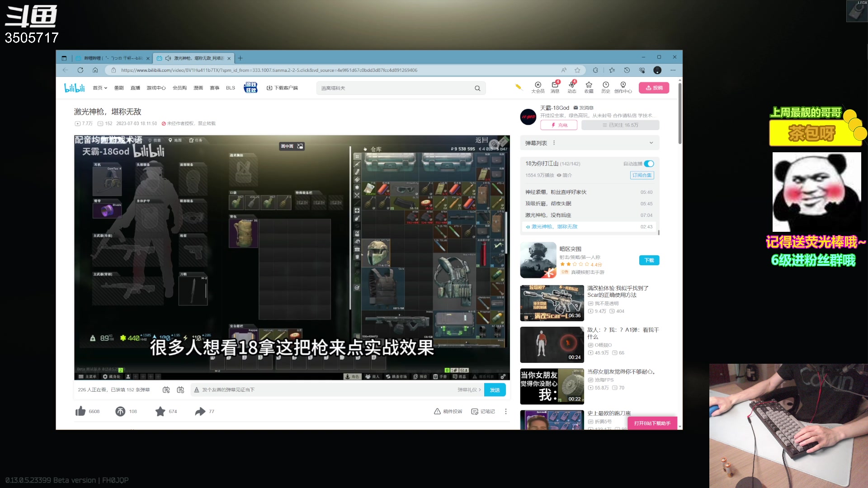Click the browser back arrow
The height and width of the screenshot is (488, 868).
click(x=66, y=70)
